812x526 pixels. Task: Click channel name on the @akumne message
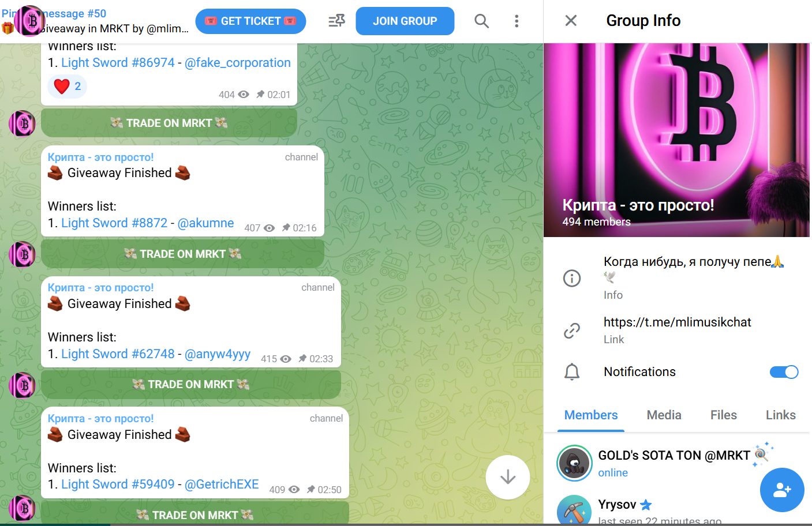tap(100, 157)
